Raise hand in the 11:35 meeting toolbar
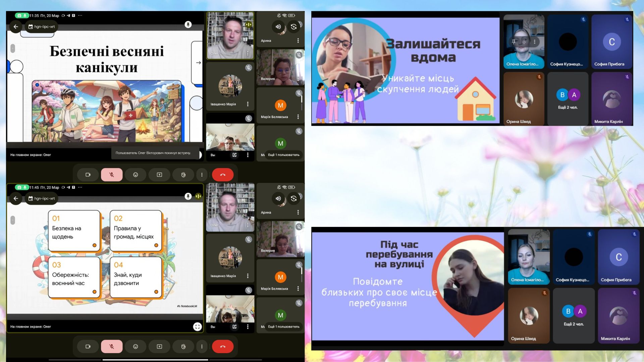 pyautogui.click(x=183, y=175)
